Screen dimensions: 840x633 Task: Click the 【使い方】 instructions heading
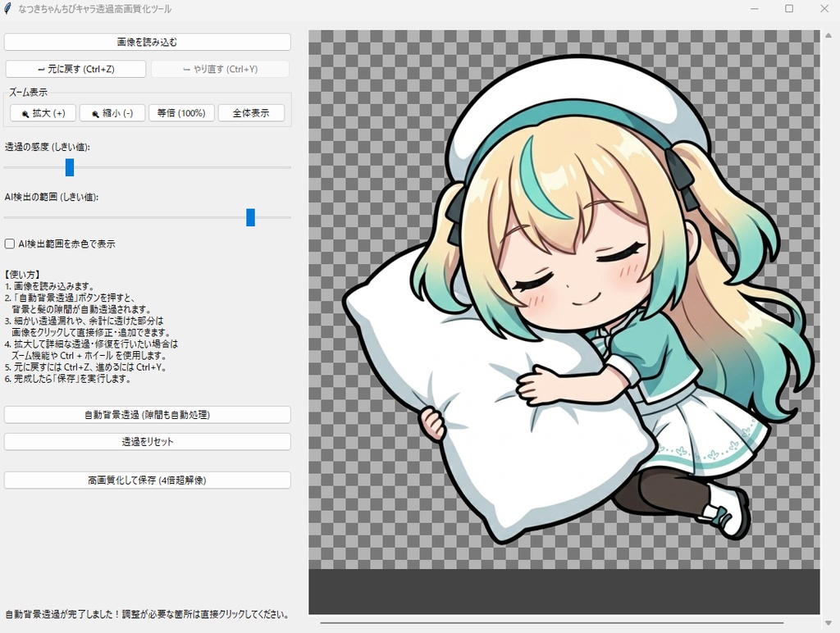(22, 275)
